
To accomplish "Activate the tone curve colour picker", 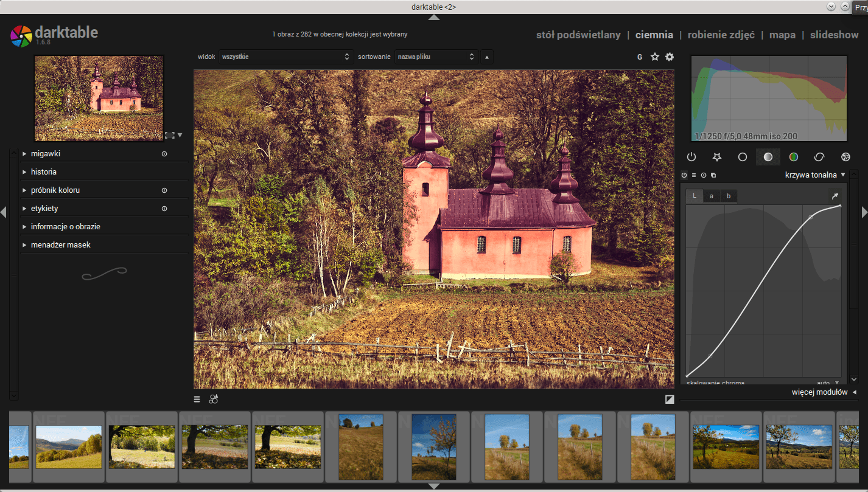I will (x=835, y=196).
